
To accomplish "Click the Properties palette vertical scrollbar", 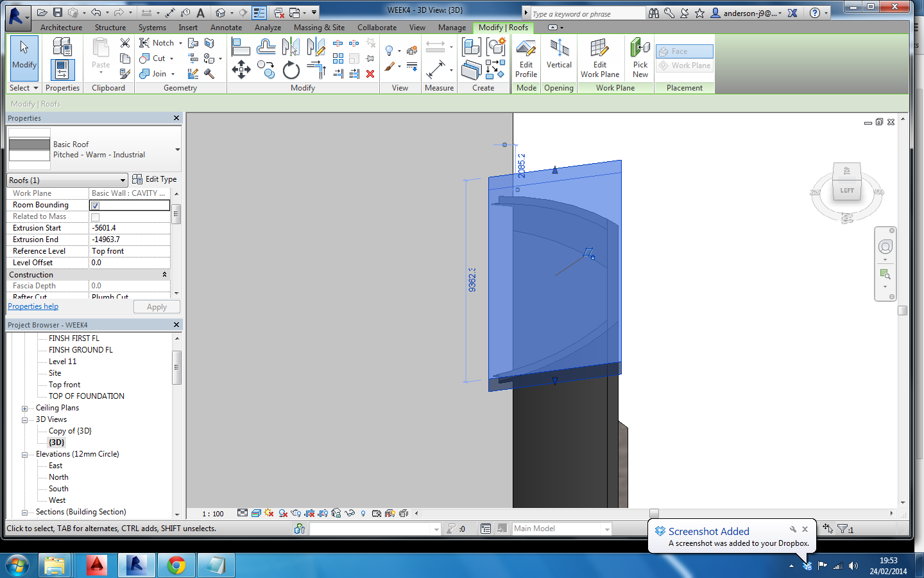I will tap(176, 215).
